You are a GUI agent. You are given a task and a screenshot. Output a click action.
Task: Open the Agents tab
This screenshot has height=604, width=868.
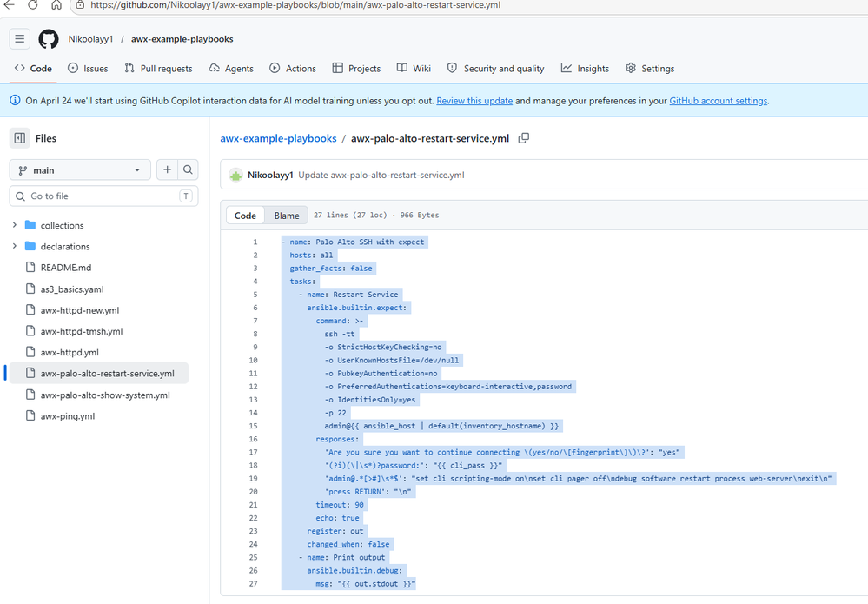click(x=231, y=68)
